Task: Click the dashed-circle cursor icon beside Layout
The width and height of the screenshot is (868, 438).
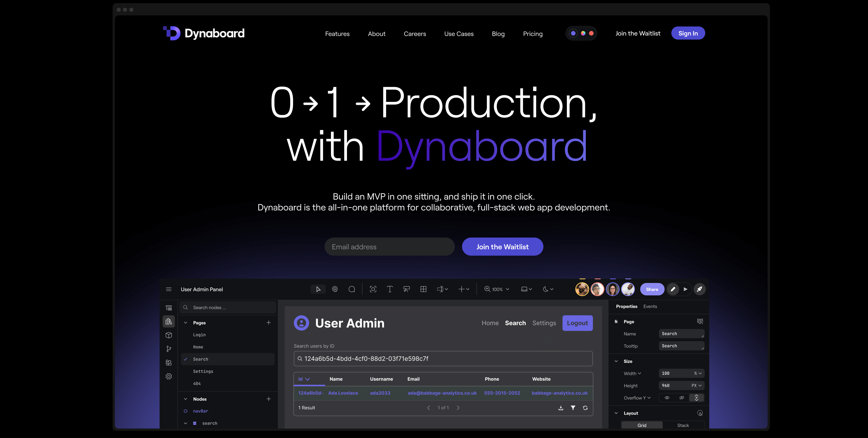Action: pyautogui.click(x=700, y=413)
